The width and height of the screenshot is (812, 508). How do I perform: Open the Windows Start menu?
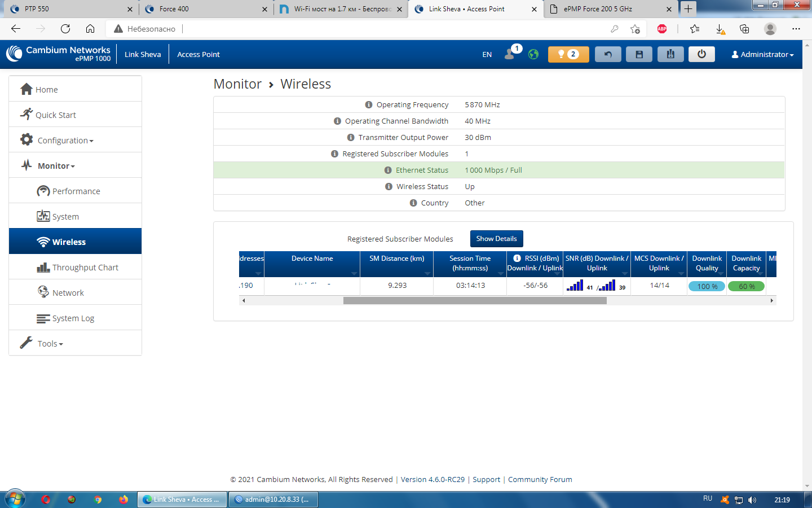click(15, 499)
